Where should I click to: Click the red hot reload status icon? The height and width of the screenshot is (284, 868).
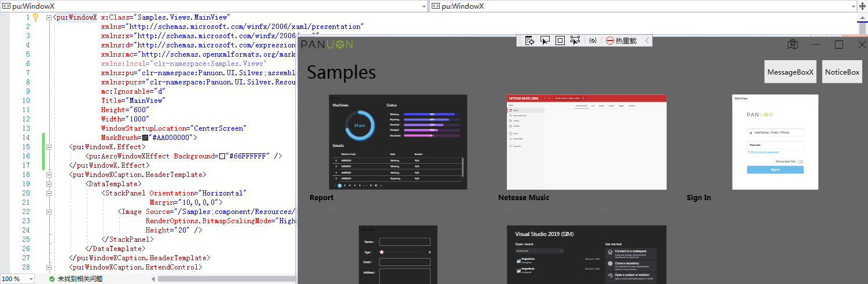pos(610,40)
